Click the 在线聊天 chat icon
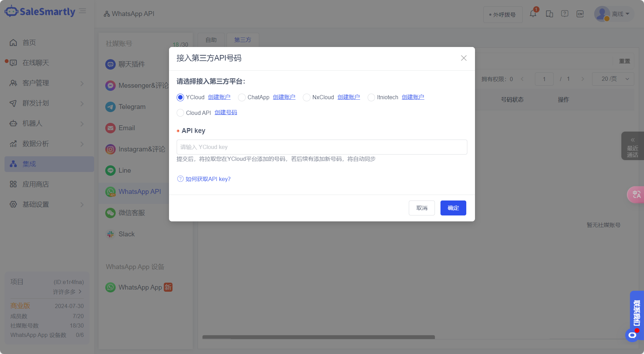Image resolution: width=644 pixels, height=354 pixels. pos(13,63)
